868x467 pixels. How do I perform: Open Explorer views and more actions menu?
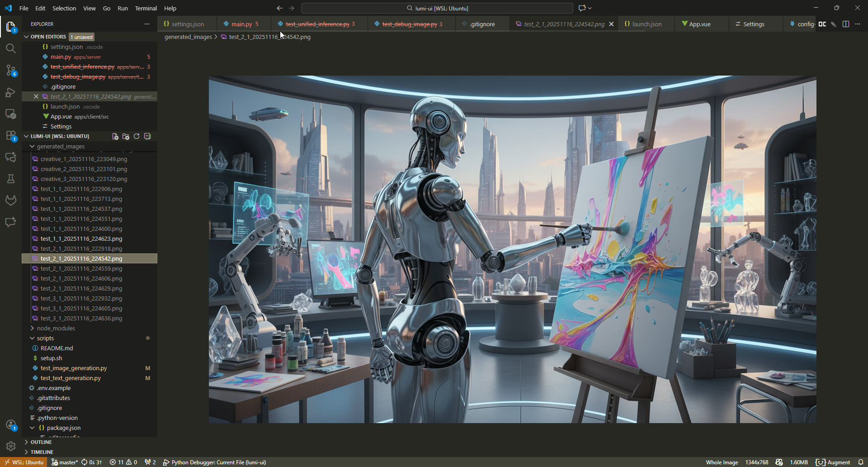[146, 24]
